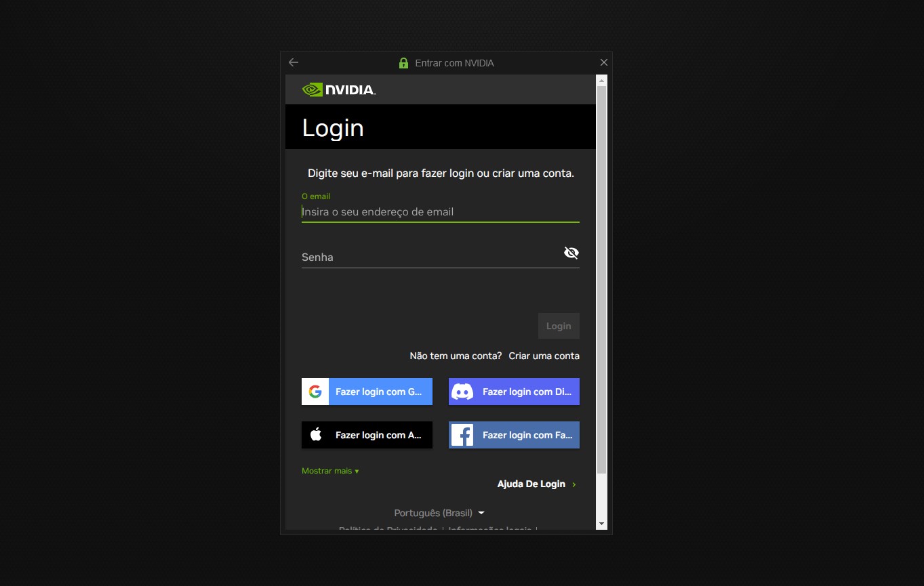Open the Português (Brasil) language dropdown
The image size is (924, 586).
(439, 513)
